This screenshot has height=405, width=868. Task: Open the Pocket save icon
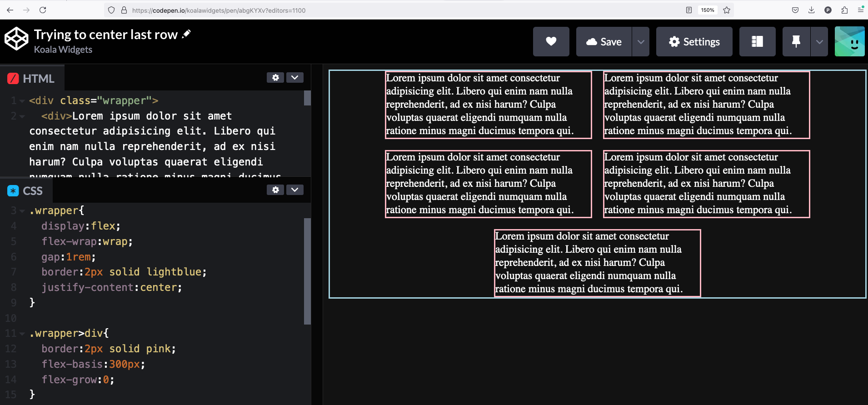tap(795, 10)
